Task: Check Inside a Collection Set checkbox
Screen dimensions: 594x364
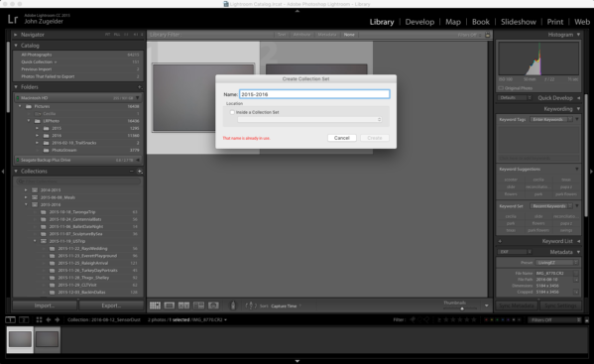Action: [232, 112]
